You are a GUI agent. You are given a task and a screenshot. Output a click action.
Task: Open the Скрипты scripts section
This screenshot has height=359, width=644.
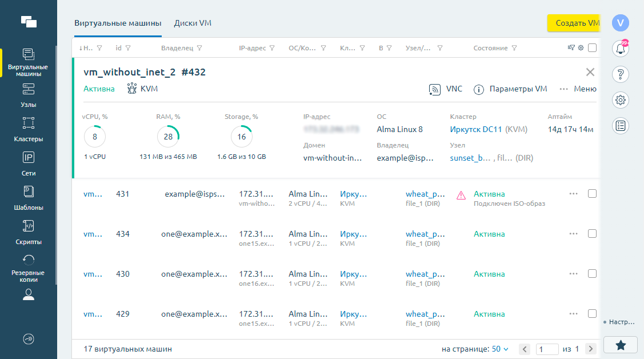[29, 232]
